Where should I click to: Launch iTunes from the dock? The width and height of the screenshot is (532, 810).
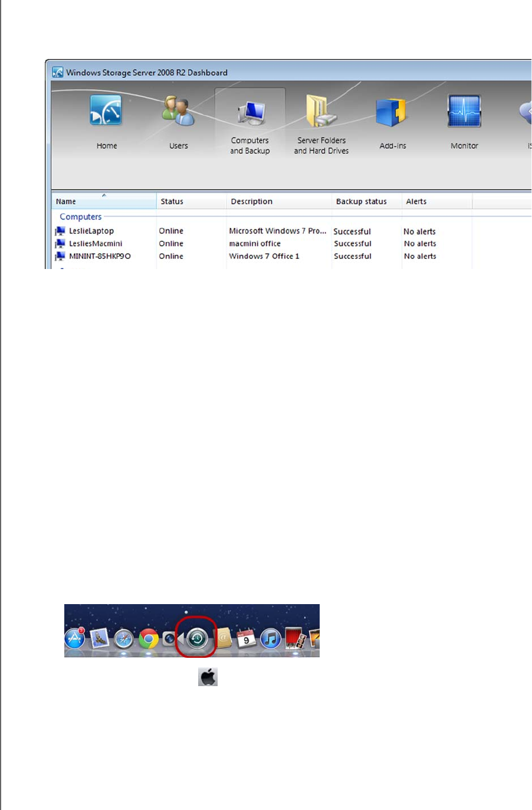(271, 638)
